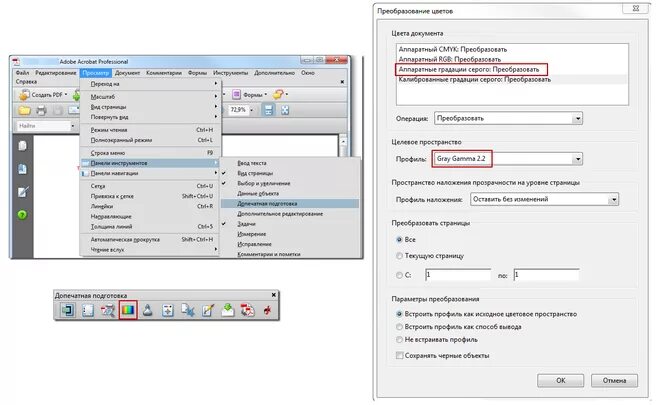659x405 pixels.
Task: Open the Профиль Gray Gamma 2.2 dropdown
Action: point(509,159)
